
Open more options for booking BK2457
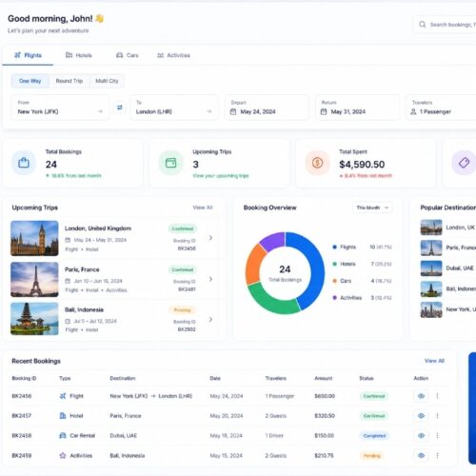(x=437, y=416)
